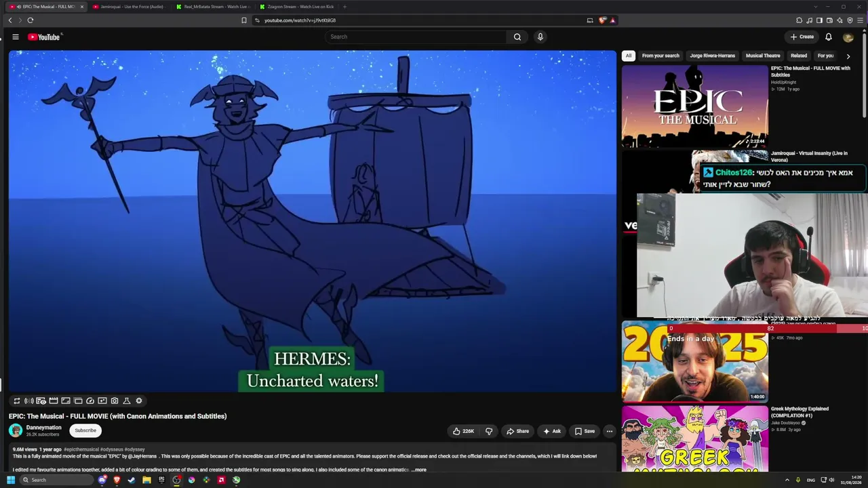
Task: Like the video with 226K likes
Action: pyautogui.click(x=463, y=431)
